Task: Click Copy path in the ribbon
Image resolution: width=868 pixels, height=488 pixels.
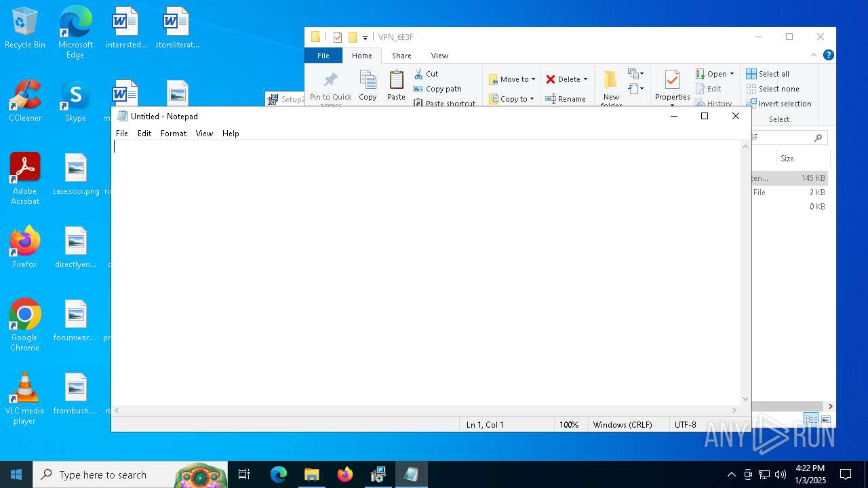Action: (x=437, y=89)
